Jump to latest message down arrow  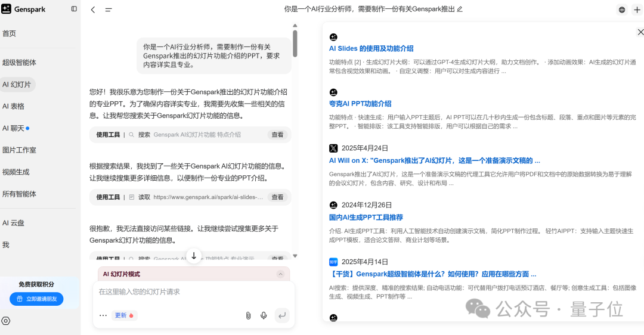(194, 255)
